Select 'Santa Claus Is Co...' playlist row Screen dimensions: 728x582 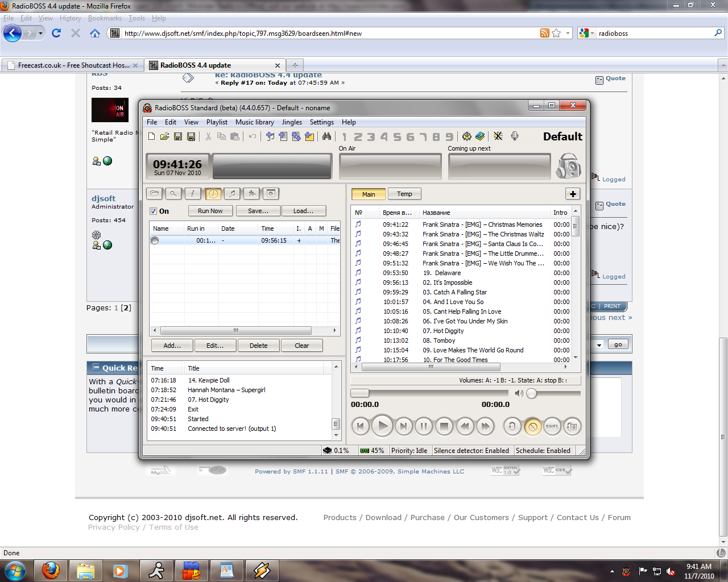coord(462,244)
